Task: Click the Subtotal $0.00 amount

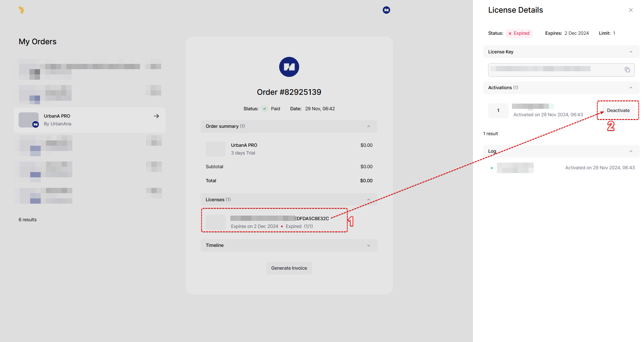Action: click(x=366, y=167)
